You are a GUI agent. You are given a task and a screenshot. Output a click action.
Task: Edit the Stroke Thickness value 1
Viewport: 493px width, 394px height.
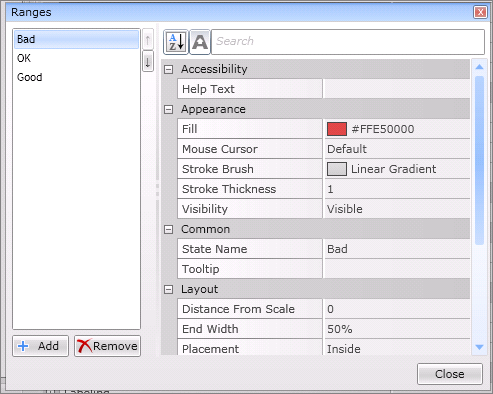click(396, 189)
